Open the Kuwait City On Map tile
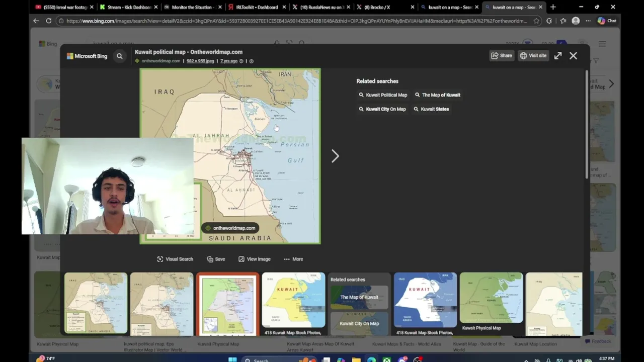 [359, 323]
